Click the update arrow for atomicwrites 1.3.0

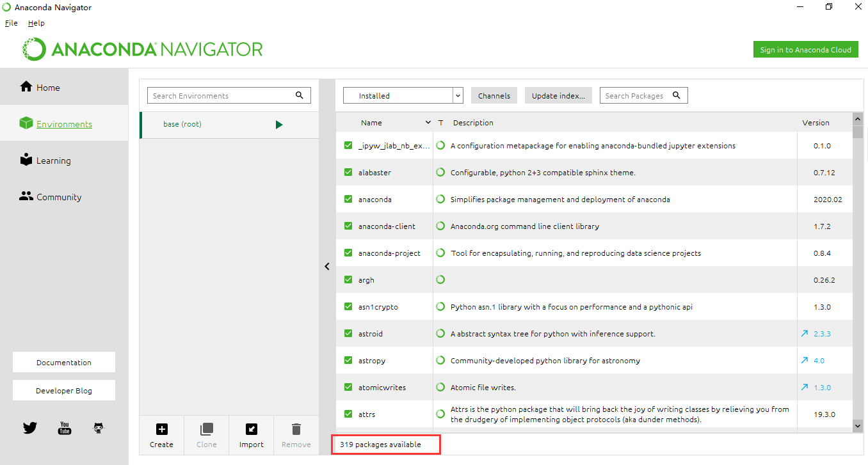pyautogui.click(x=805, y=387)
